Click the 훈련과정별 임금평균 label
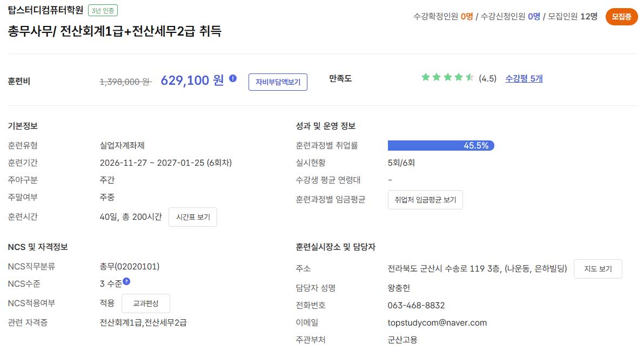The height and width of the screenshot is (351, 644). coord(331,199)
